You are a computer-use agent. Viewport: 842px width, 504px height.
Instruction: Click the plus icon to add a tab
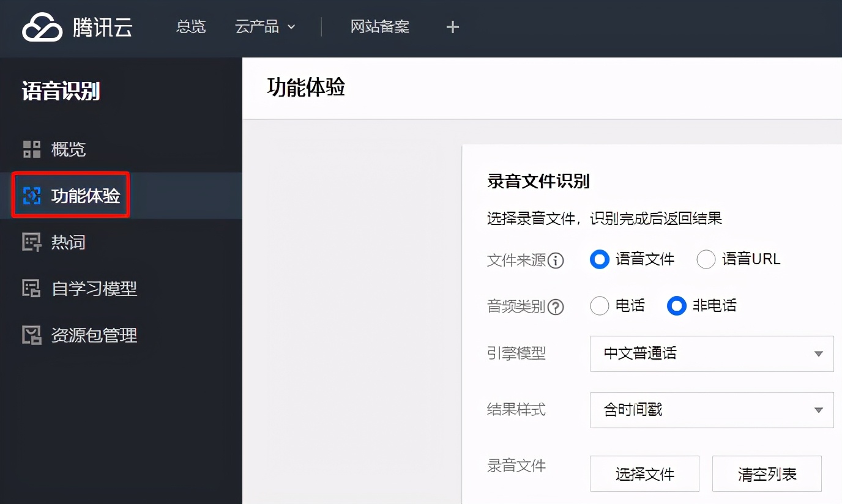(452, 26)
